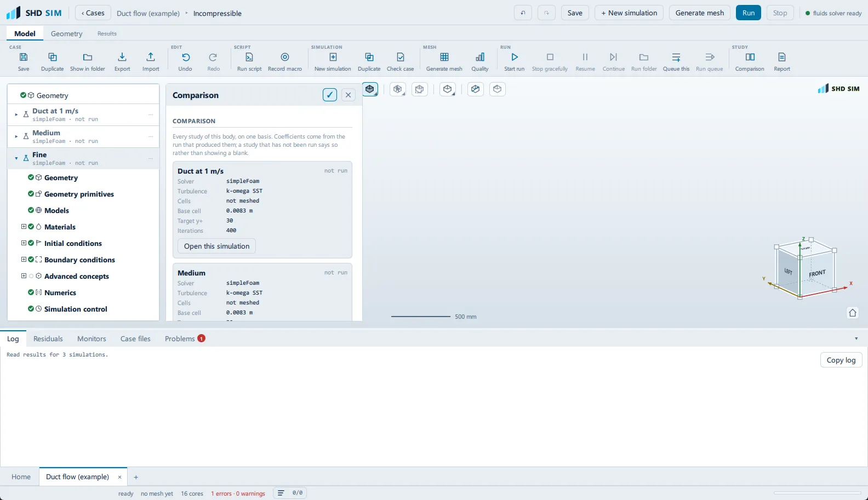Confirm Comparison with the checkmark button

click(330, 95)
